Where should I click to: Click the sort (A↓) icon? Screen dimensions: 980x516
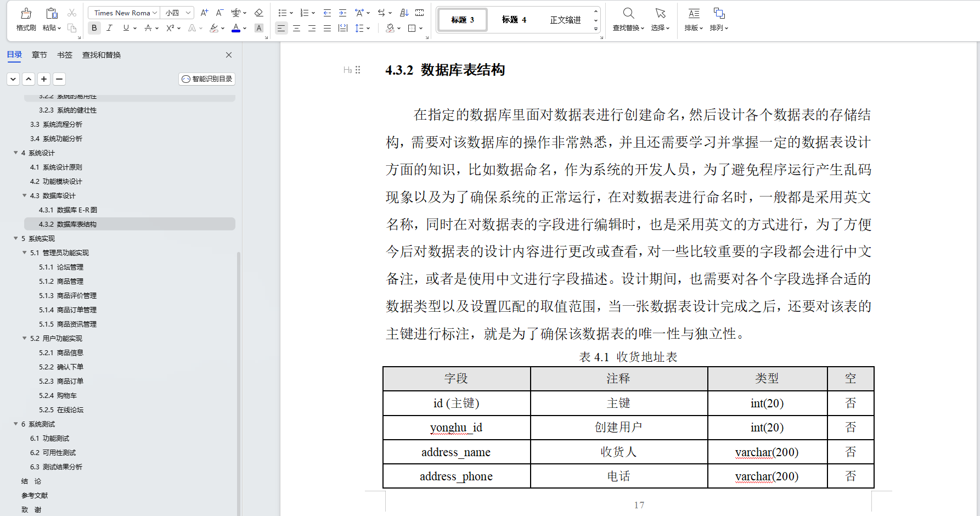click(404, 13)
